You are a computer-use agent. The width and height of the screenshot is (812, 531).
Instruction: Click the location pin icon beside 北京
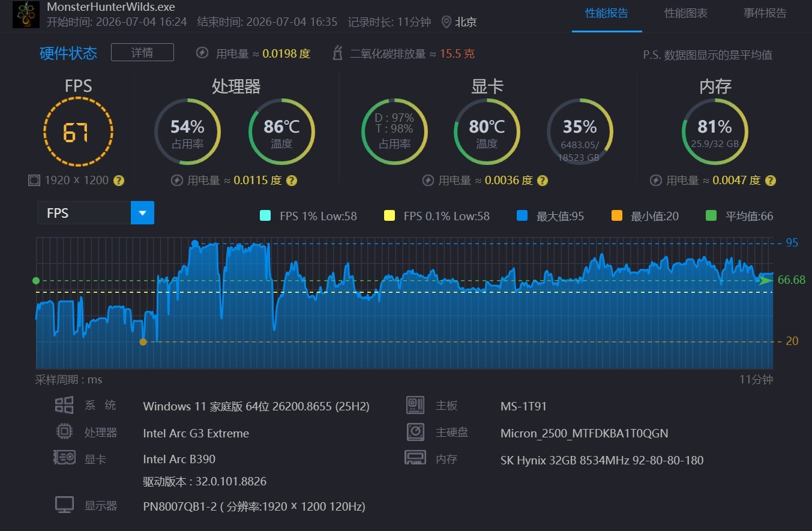(x=446, y=22)
